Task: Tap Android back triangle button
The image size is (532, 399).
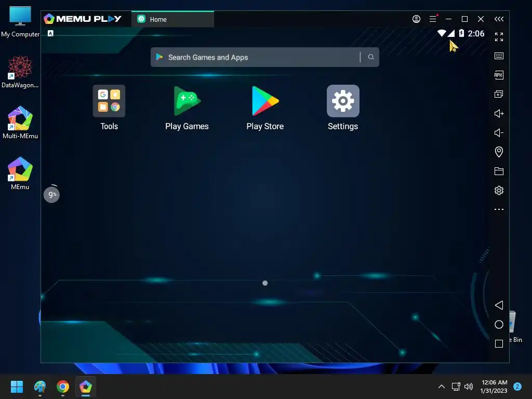Action: tap(499, 305)
